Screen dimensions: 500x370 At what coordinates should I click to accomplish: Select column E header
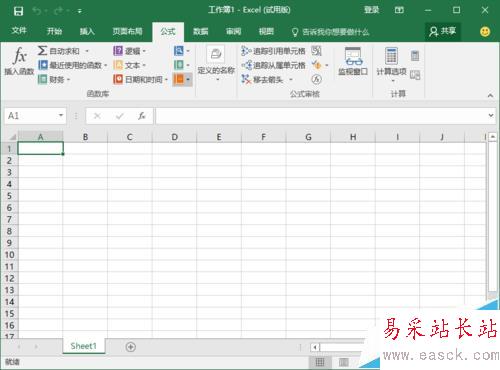[219, 137]
